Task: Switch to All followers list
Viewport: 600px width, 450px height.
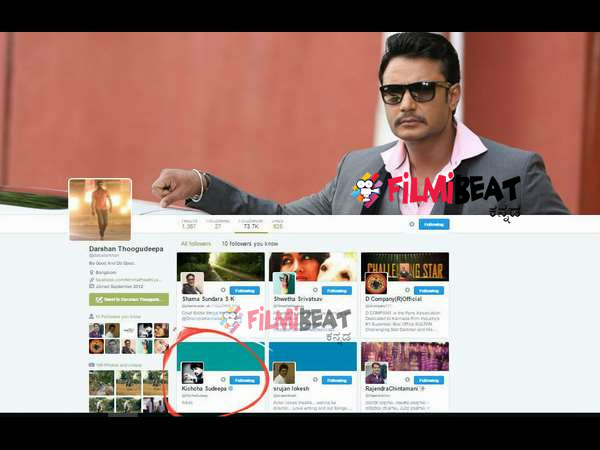Action: 196,244
